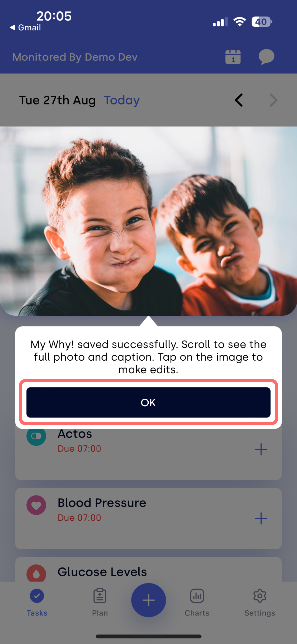Tap the Glucose Levels drop icon
The image size is (297, 644).
coord(36,573)
